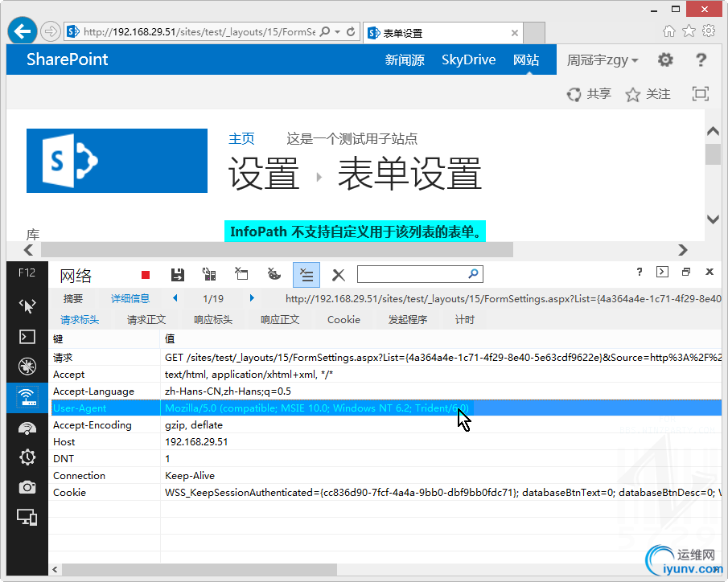Viewport: 728px width, 582px height.
Task: Open SharePoint settings gear menu
Action: coord(665,59)
